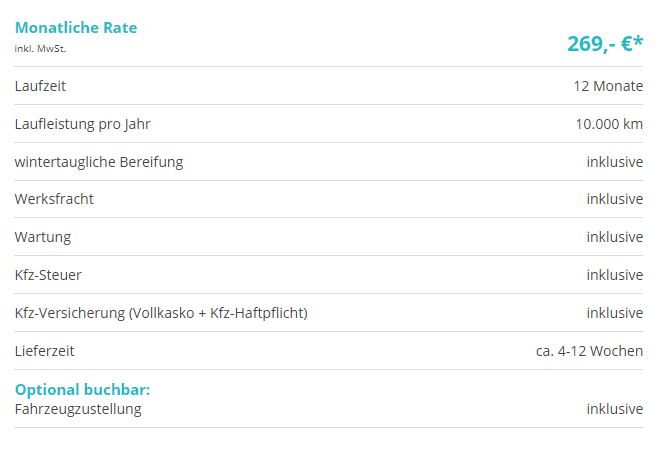Viewport: 669px width, 454px height.
Task: Click the Wartung row label
Action: [x=43, y=237]
